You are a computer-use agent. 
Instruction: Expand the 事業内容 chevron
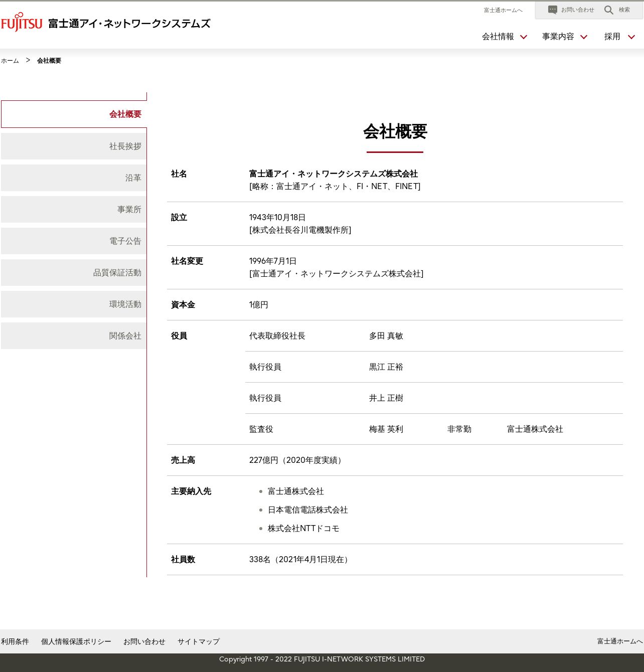point(584,37)
